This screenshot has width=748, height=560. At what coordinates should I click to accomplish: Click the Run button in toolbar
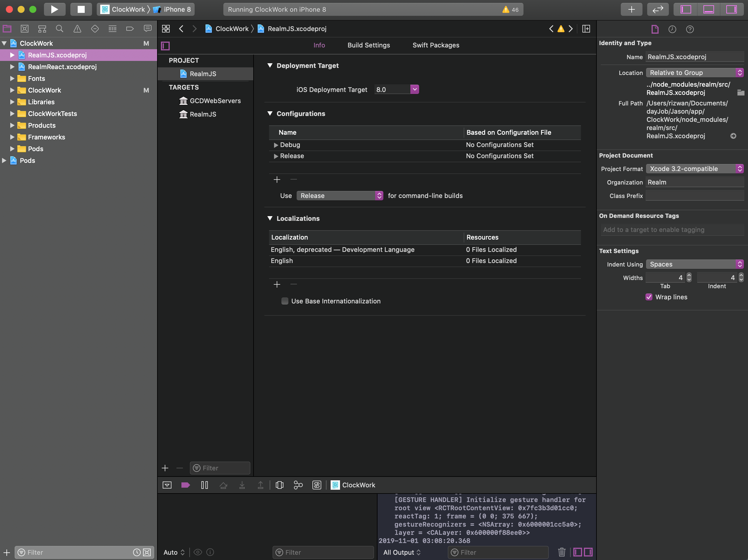pos(53,9)
